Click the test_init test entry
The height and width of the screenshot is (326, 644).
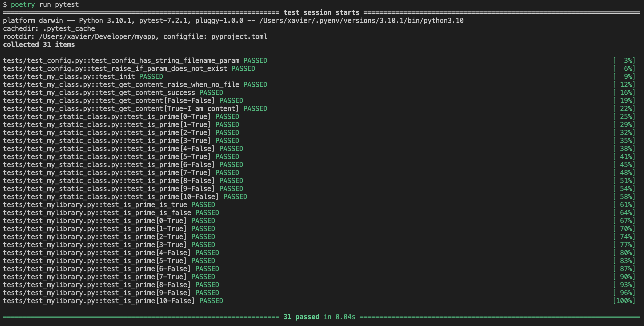69,77
